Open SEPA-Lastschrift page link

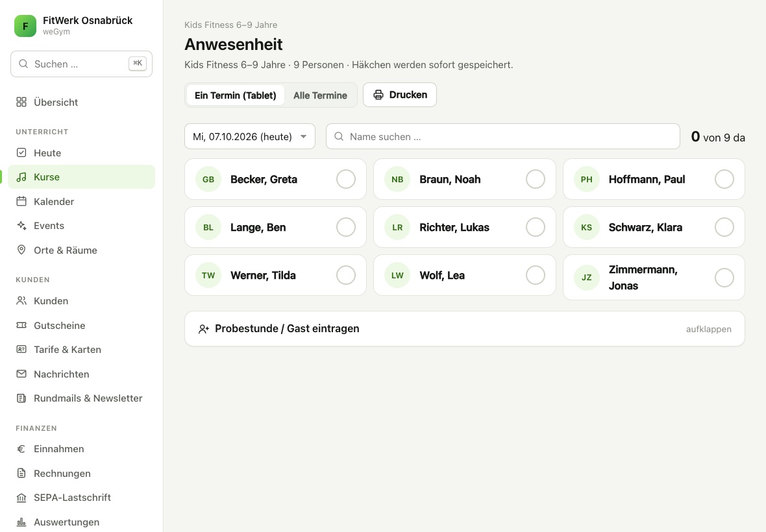point(81,498)
